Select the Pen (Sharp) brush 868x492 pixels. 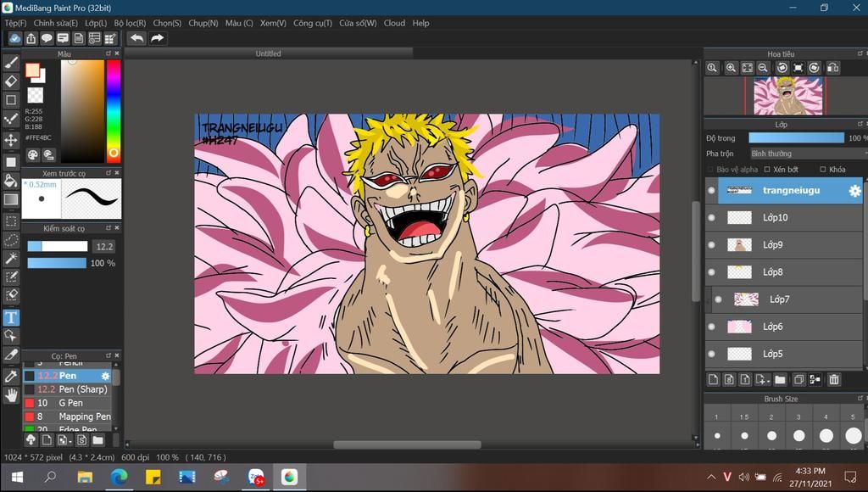66,389
